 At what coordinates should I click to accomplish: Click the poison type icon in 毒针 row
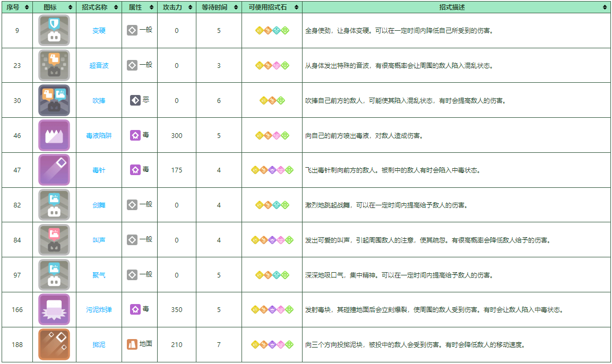(x=135, y=170)
